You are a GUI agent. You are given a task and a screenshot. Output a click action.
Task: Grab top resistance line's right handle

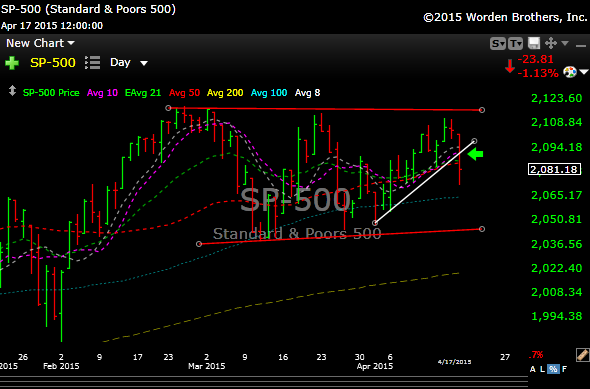[482, 110]
